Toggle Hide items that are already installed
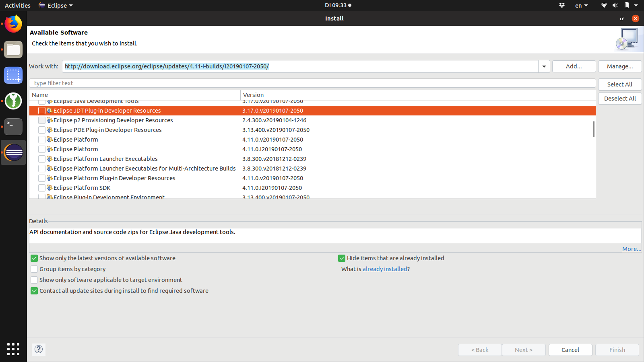The width and height of the screenshot is (644, 362). (342, 258)
